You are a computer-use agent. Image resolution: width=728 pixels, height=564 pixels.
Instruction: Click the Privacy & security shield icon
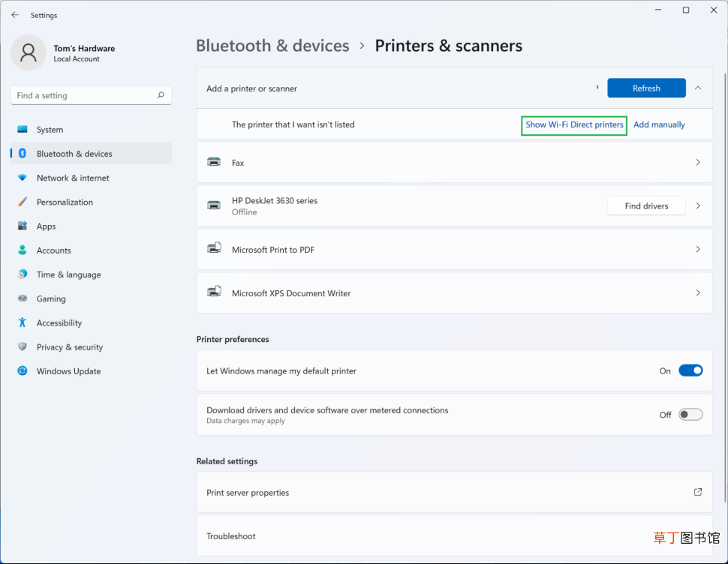(x=23, y=346)
